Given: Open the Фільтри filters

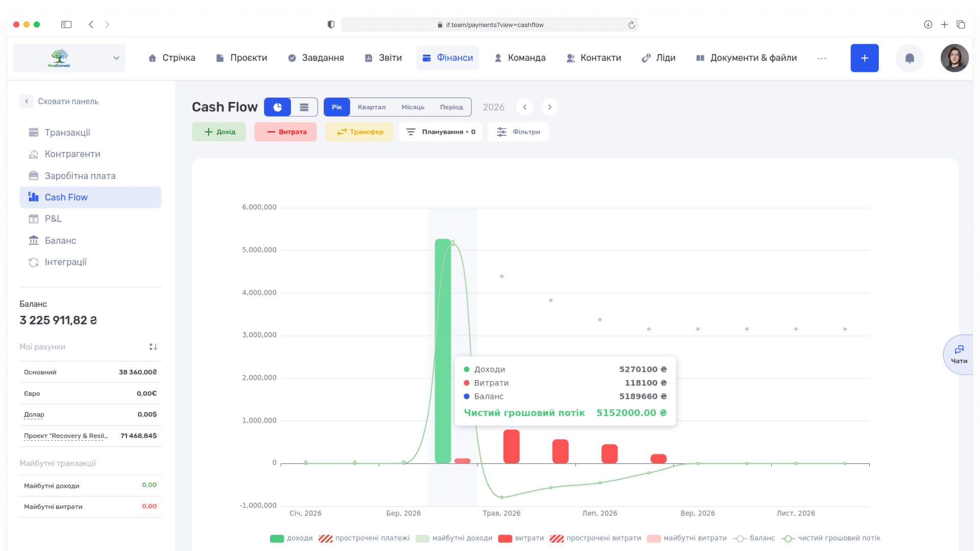Looking at the screenshot, I should tap(518, 132).
